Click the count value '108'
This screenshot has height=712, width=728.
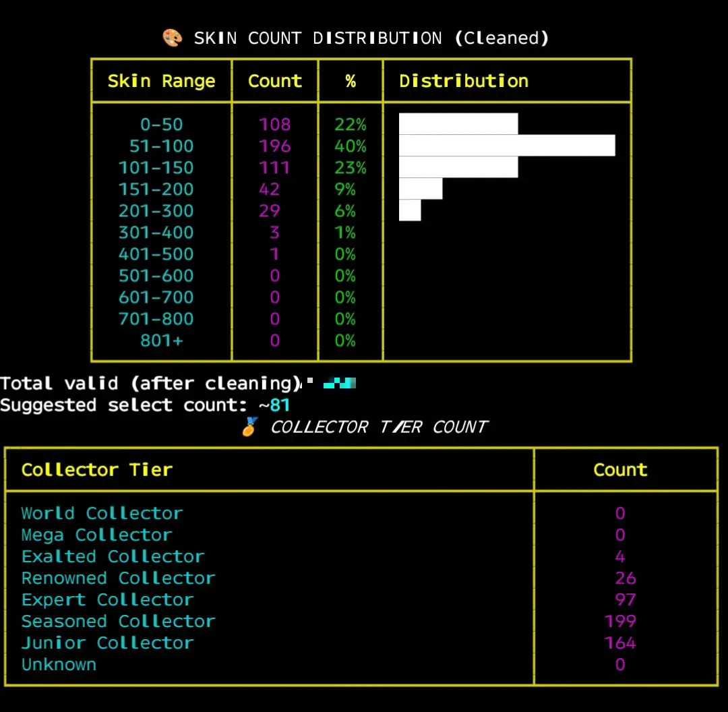(275, 125)
